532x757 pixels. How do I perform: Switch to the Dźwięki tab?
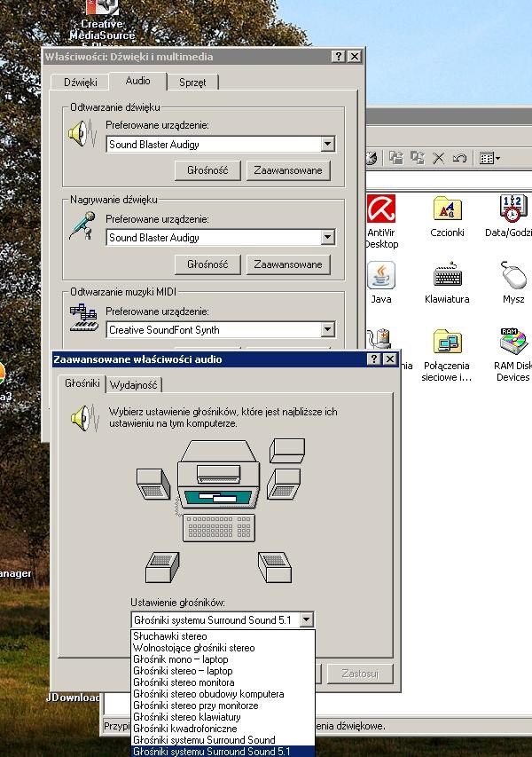pyautogui.click(x=81, y=82)
